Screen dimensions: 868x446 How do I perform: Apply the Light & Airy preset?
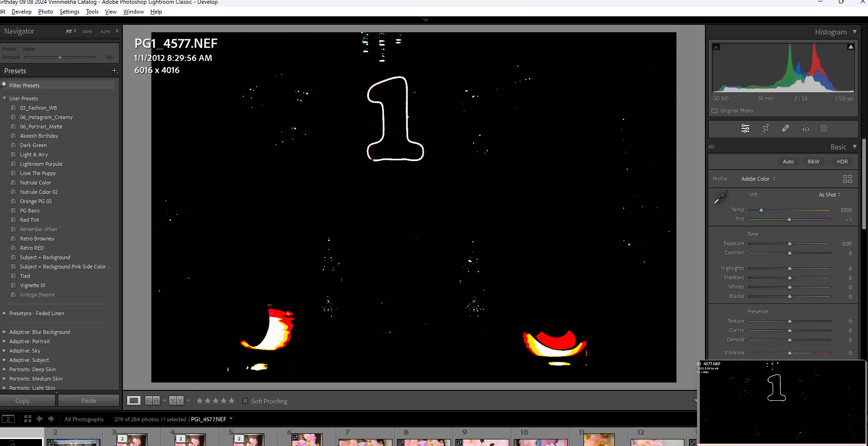[x=34, y=155]
